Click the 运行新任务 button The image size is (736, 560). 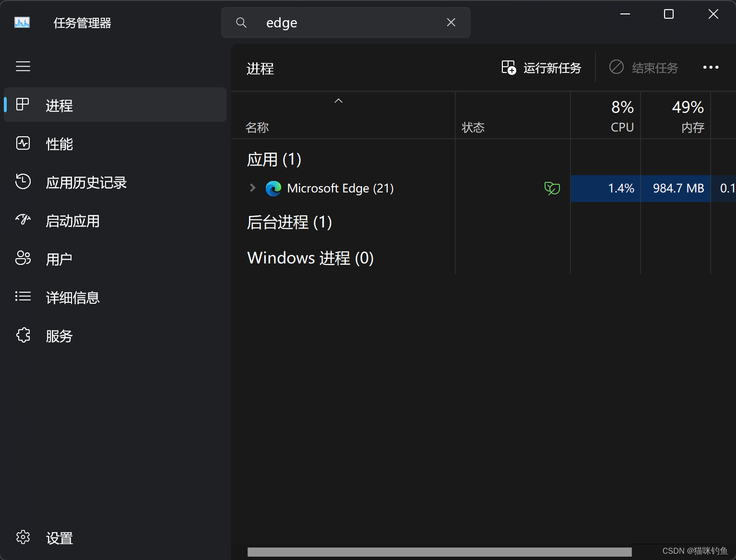[x=541, y=68]
